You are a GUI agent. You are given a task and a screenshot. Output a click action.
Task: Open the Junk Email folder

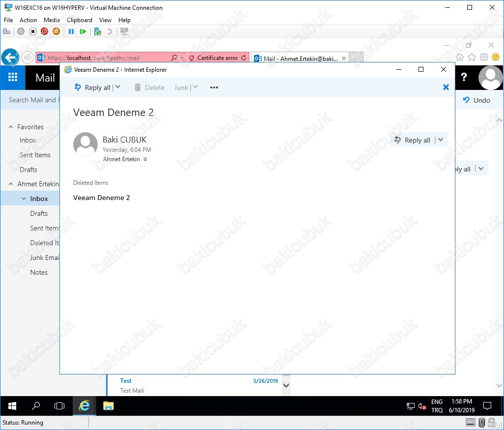45,258
